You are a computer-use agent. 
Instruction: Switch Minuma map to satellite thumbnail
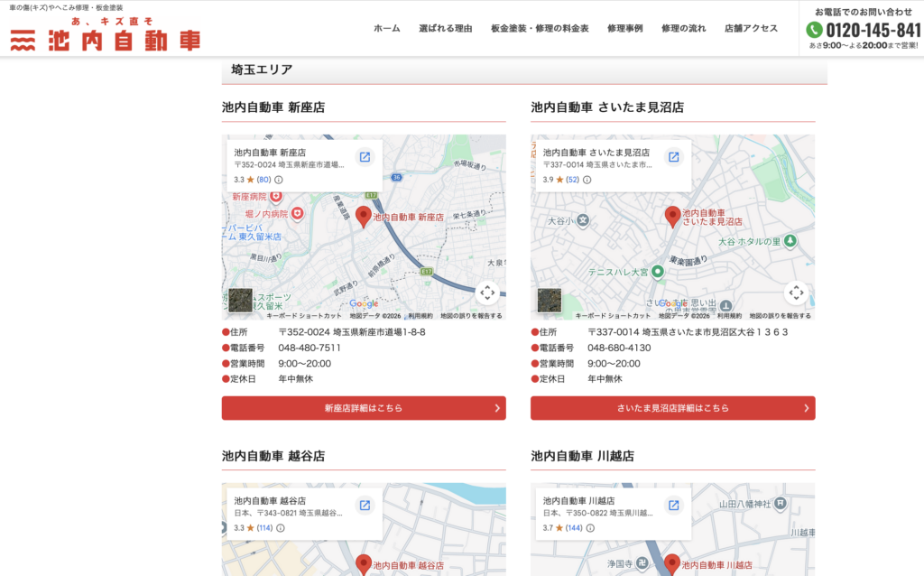pyautogui.click(x=550, y=301)
